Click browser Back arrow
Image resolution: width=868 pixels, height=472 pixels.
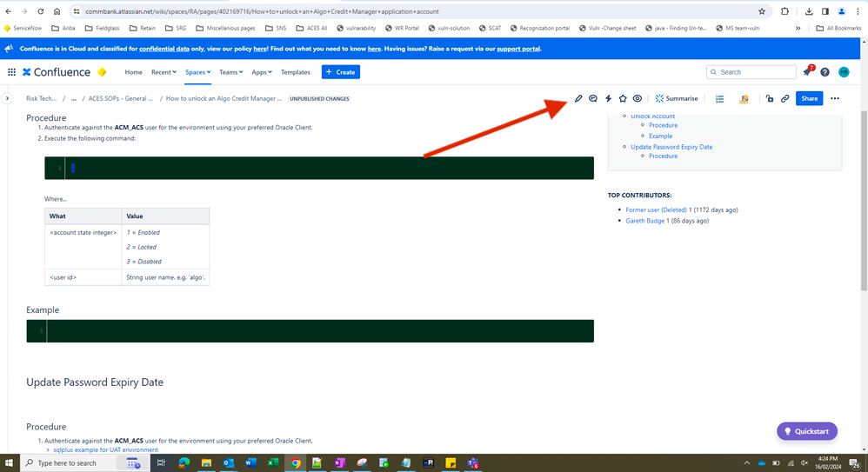pyautogui.click(x=9, y=11)
